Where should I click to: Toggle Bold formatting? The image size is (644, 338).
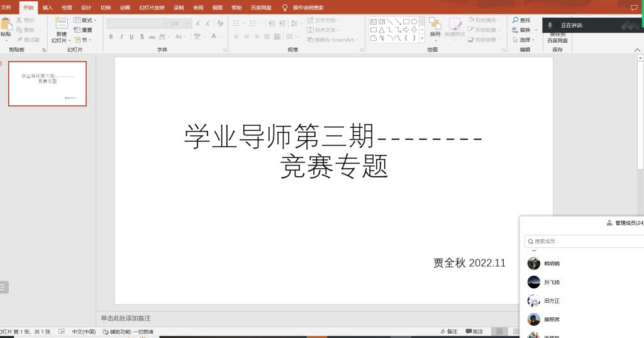(111, 37)
